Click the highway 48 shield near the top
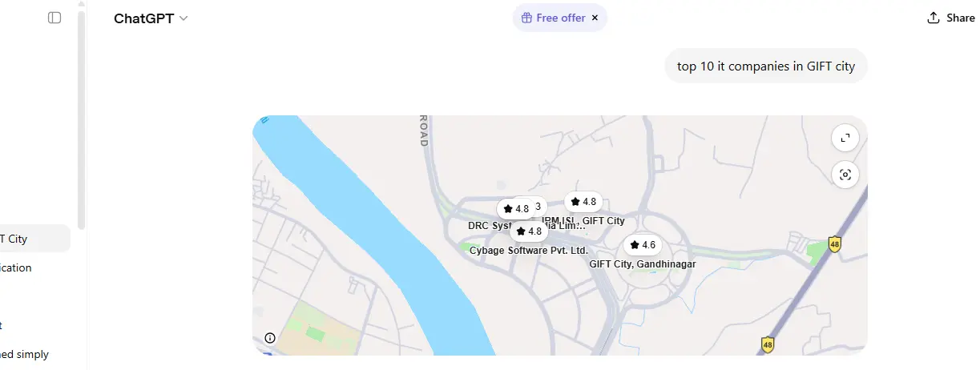980x370 pixels. (x=835, y=243)
